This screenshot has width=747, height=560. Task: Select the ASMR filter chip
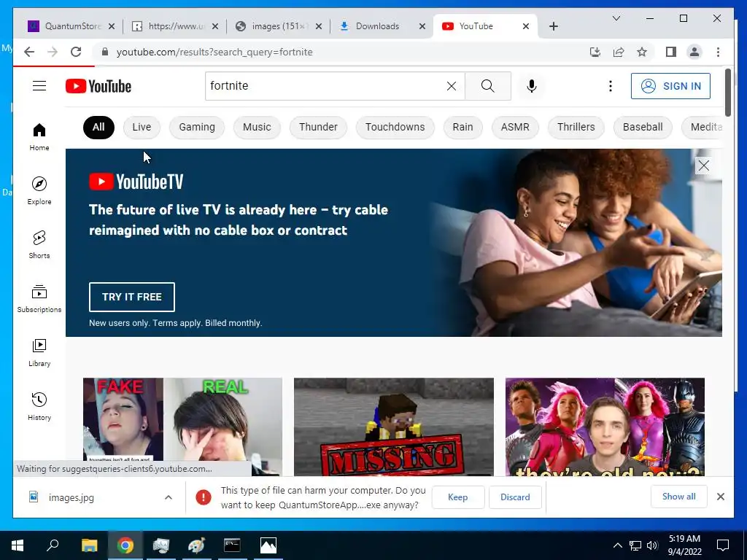point(515,127)
